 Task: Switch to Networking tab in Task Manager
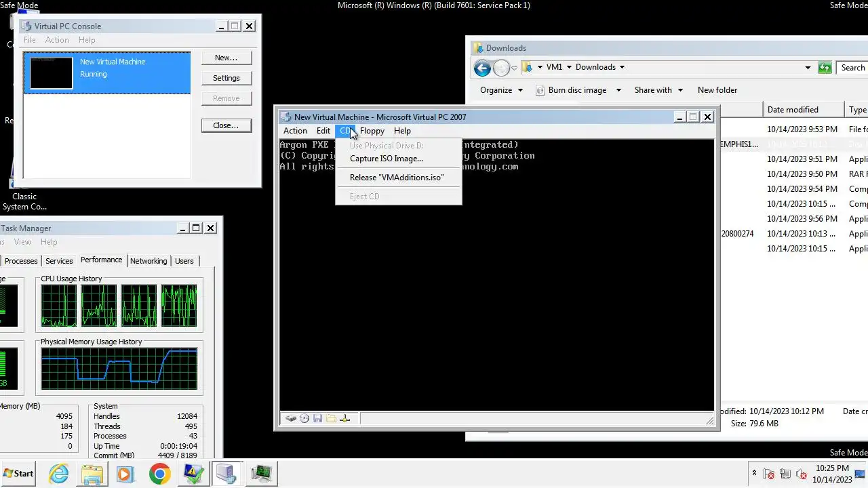click(149, 261)
